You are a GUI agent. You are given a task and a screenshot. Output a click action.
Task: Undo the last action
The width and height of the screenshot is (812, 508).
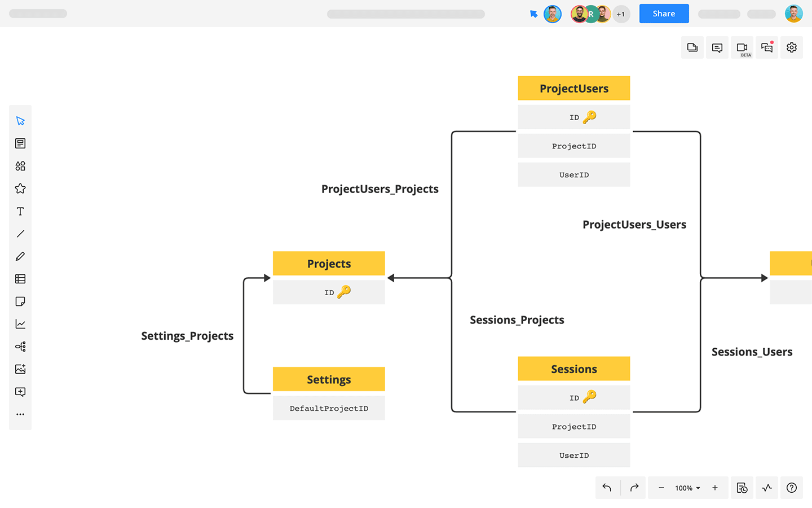[607, 488]
